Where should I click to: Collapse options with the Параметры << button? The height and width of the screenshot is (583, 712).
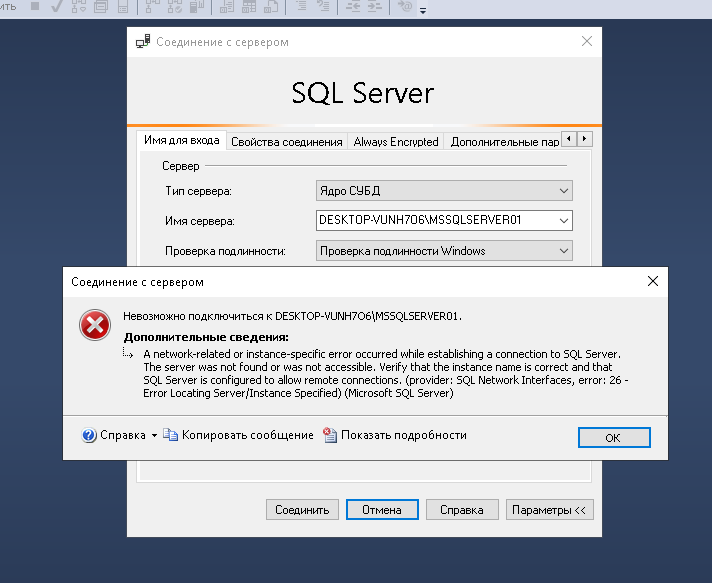point(549,510)
